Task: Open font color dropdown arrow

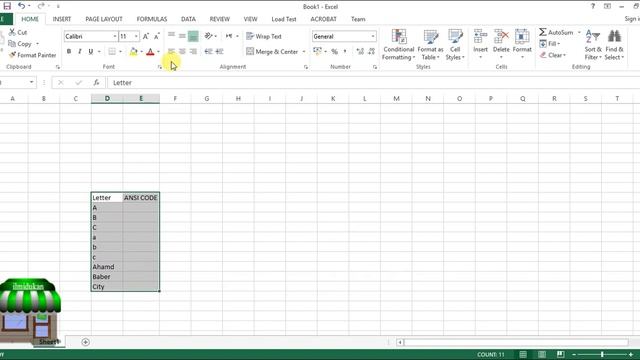Action: (x=158, y=52)
